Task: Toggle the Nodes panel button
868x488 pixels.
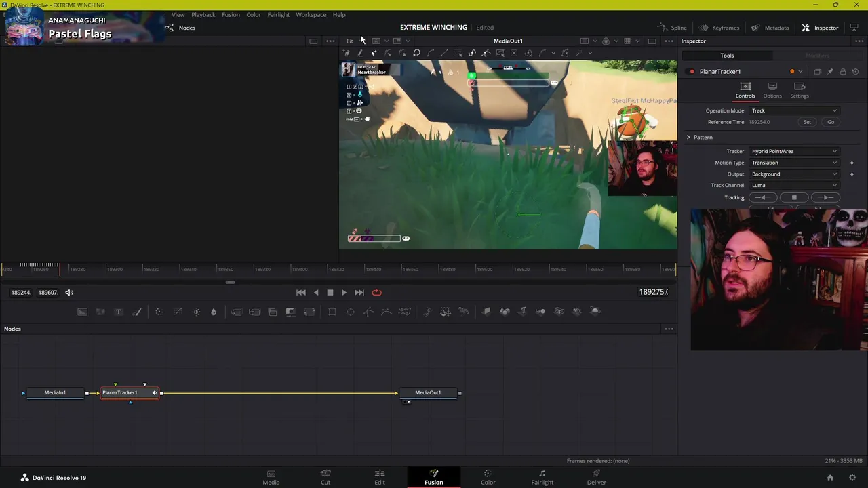Action: [x=180, y=28]
